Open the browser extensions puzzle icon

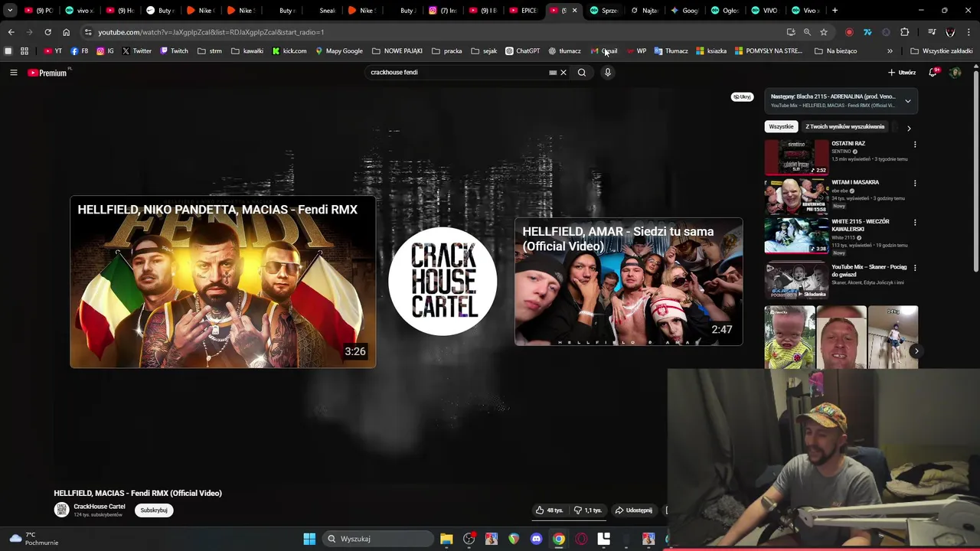(904, 32)
